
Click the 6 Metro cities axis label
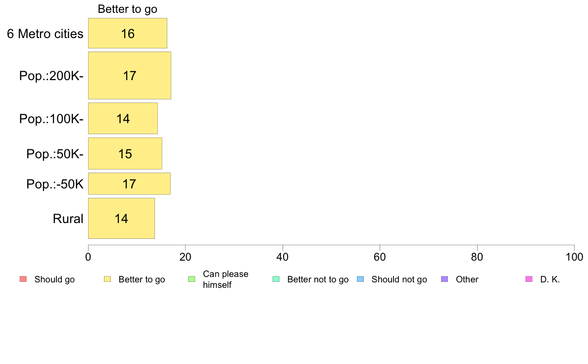45,34
